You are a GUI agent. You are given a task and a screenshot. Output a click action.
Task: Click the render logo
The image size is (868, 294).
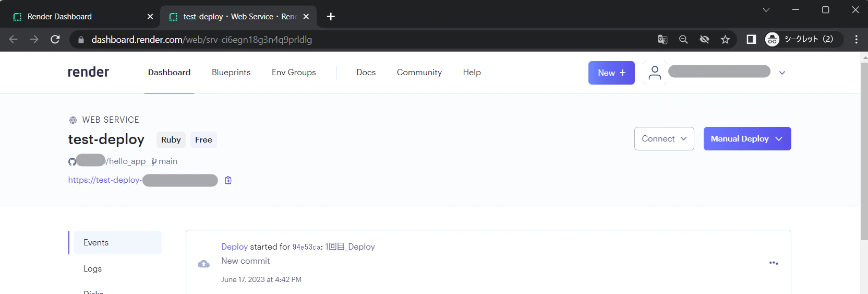pyautogui.click(x=88, y=72)
